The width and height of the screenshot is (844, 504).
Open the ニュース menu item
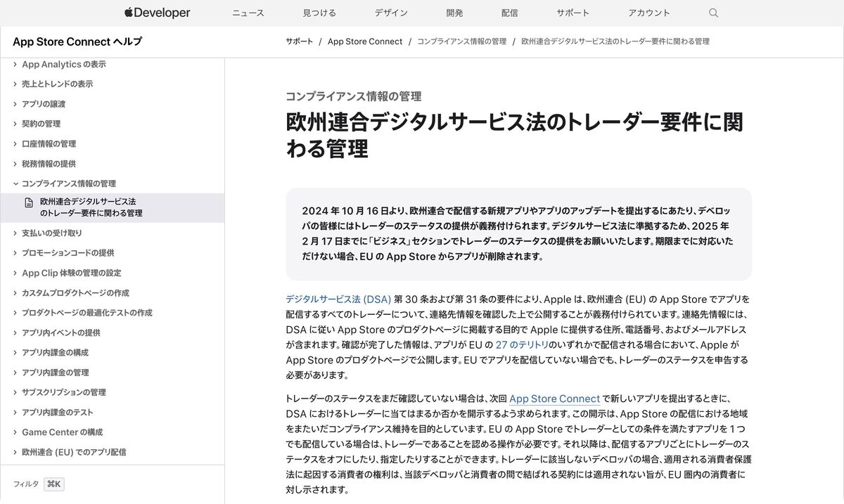248,13
